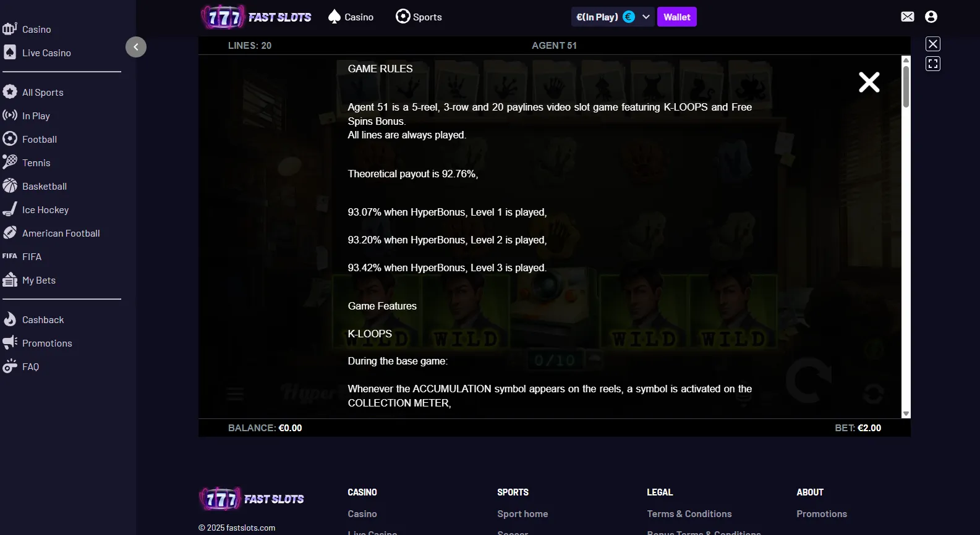Click the All Sports star icon
This screenshot has height=535, width=980.
(10, 92)
